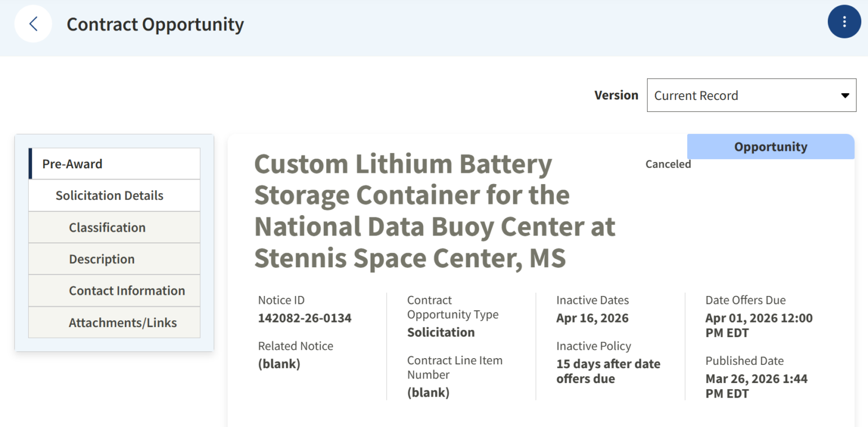Select the Notice ID value 142082-26-0134
The width and height of the screenshot is (868, 427).
(x=305, y=317)
